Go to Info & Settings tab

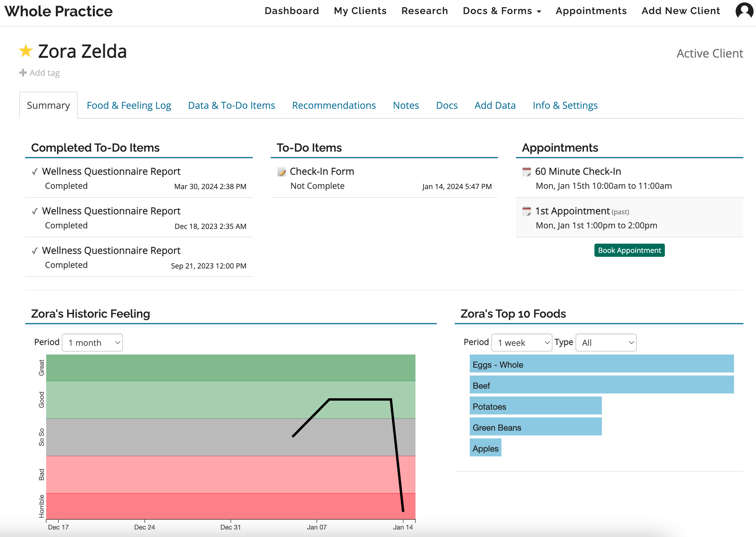[x=565, y=105]
